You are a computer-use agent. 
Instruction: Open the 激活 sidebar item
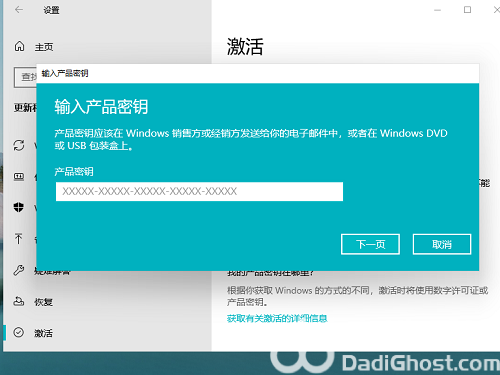[44, 333]
